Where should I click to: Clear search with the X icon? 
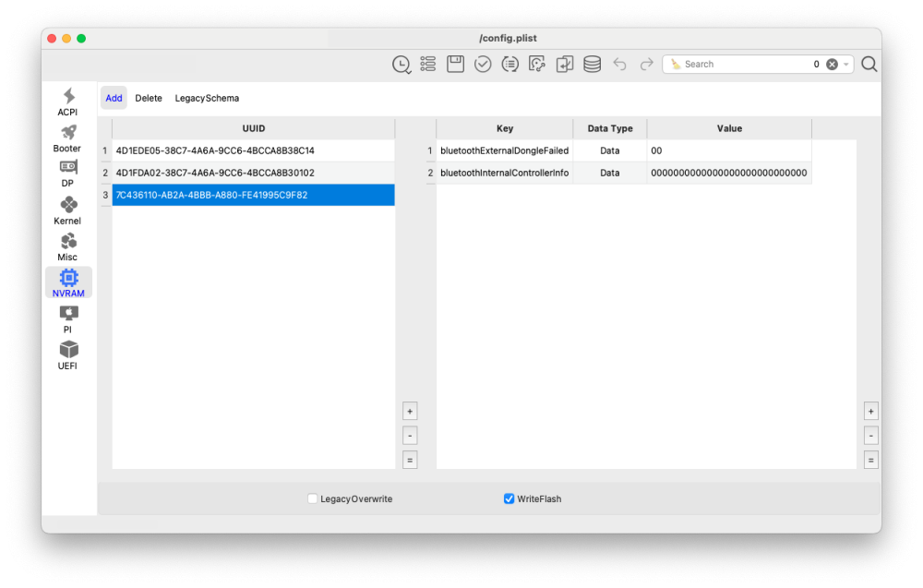832,65
